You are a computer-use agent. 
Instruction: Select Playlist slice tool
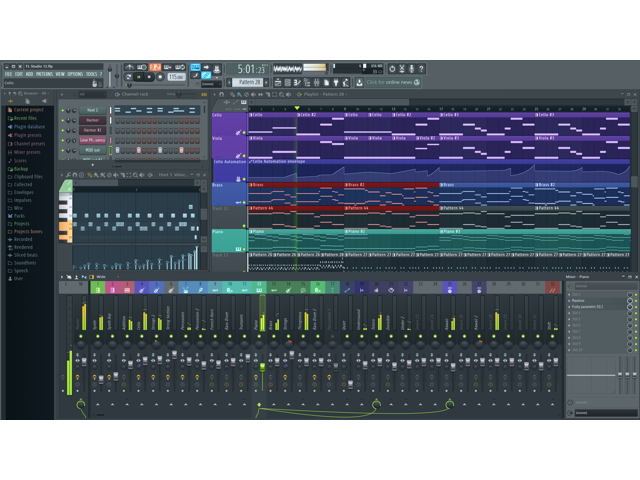(267, 94)
